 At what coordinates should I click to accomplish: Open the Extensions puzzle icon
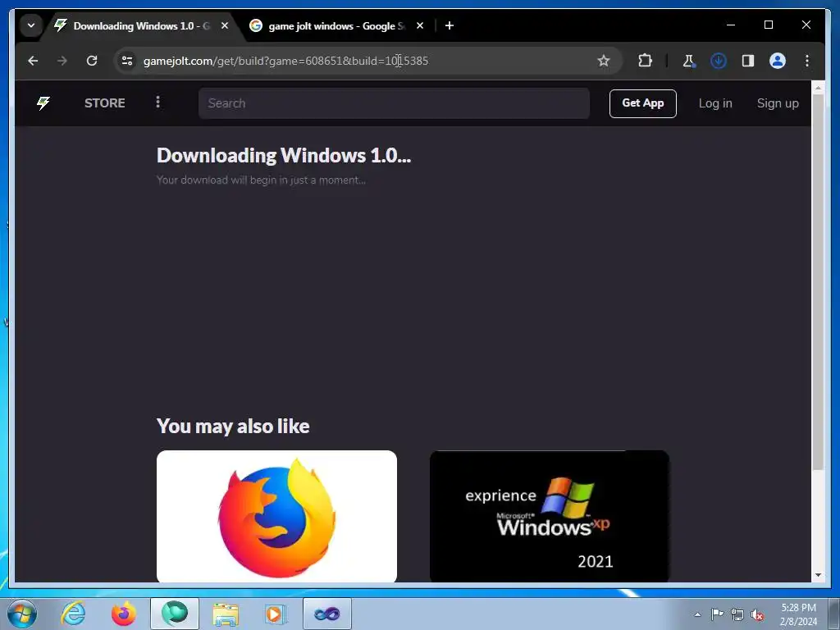tap(645, 61)
